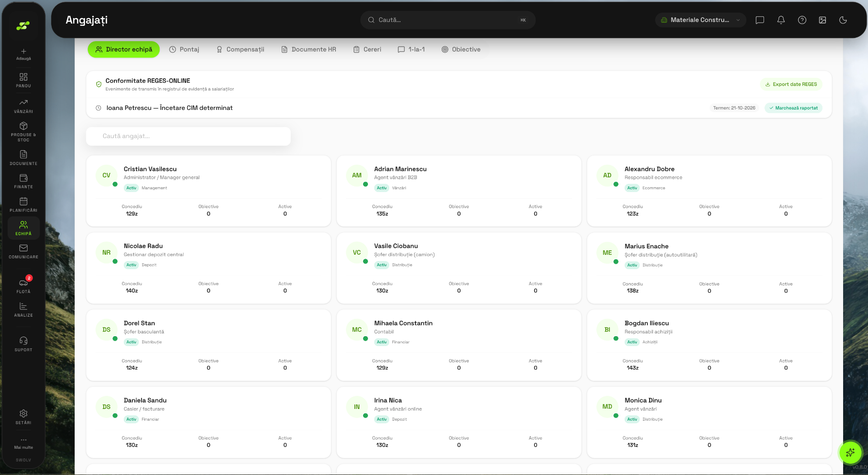This screenshot has width=868, height=475.
Task: Toggle dark mode moon icon
Action: [843, 20]
